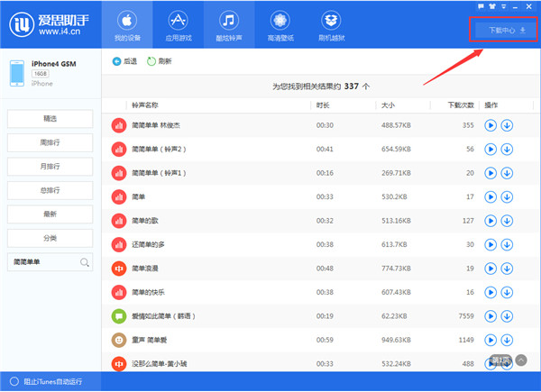Select the 精选 featured category
The width and height of the screenshot is (541, 392).
50,119
